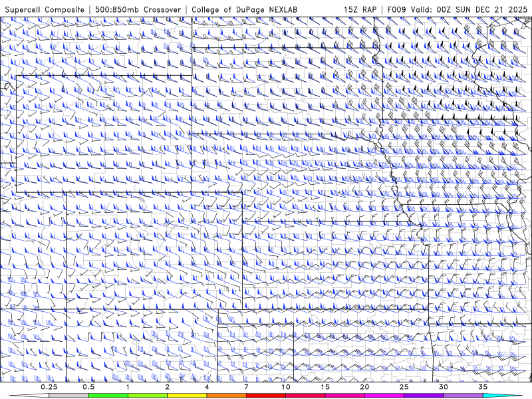Image resolution: width=532 pixels, height=399 pixels.
Task: Pick the magenta 20–25 legend segment
Action: pyautogui.click(x=384, y=396)
